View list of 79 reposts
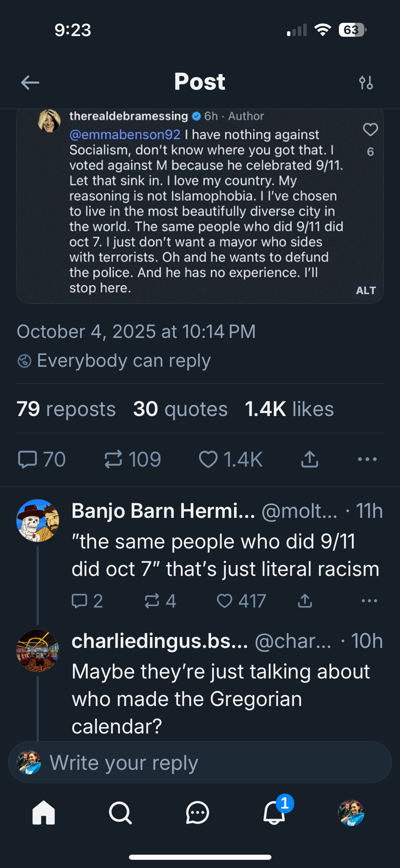Viewport: 400px width, 868px height. point(66,409)
